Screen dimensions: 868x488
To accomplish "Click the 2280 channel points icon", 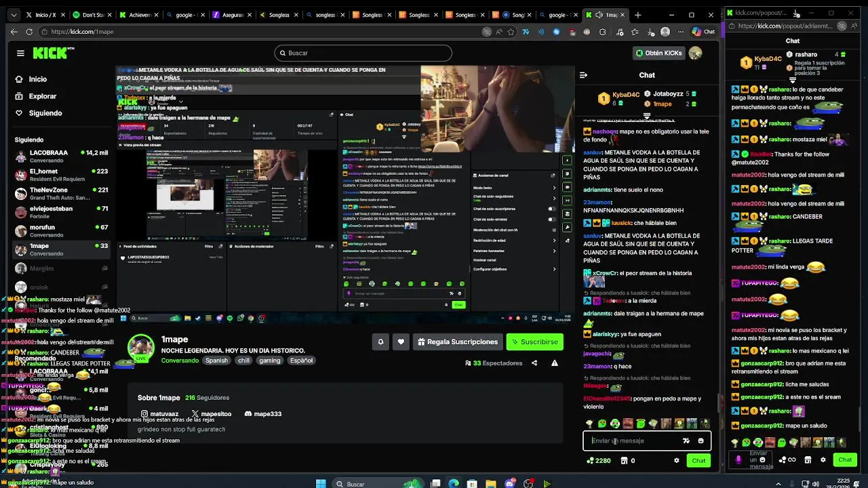I will (x=590, y=460).
